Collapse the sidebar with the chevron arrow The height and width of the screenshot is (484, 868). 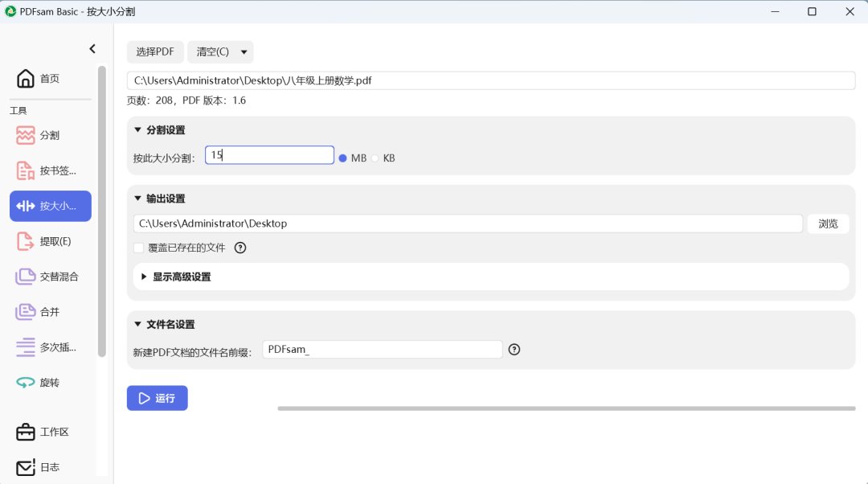[92, 49]
